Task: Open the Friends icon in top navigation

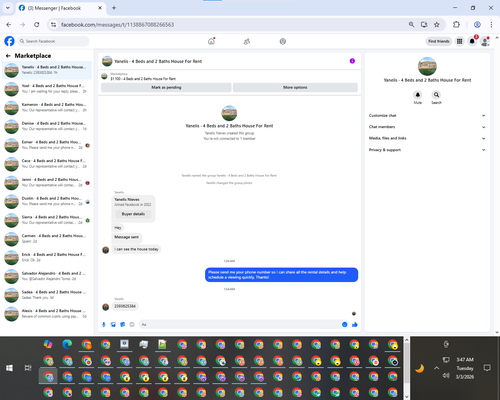Action: coord(247,41)
